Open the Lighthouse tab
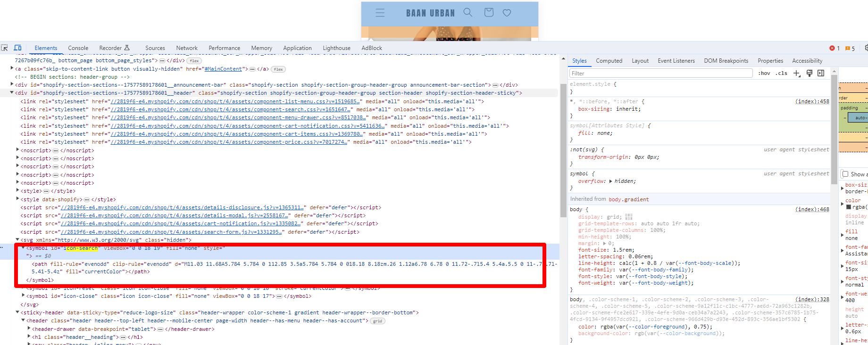This screenshot has height=345, width=868. coord(336,48)
